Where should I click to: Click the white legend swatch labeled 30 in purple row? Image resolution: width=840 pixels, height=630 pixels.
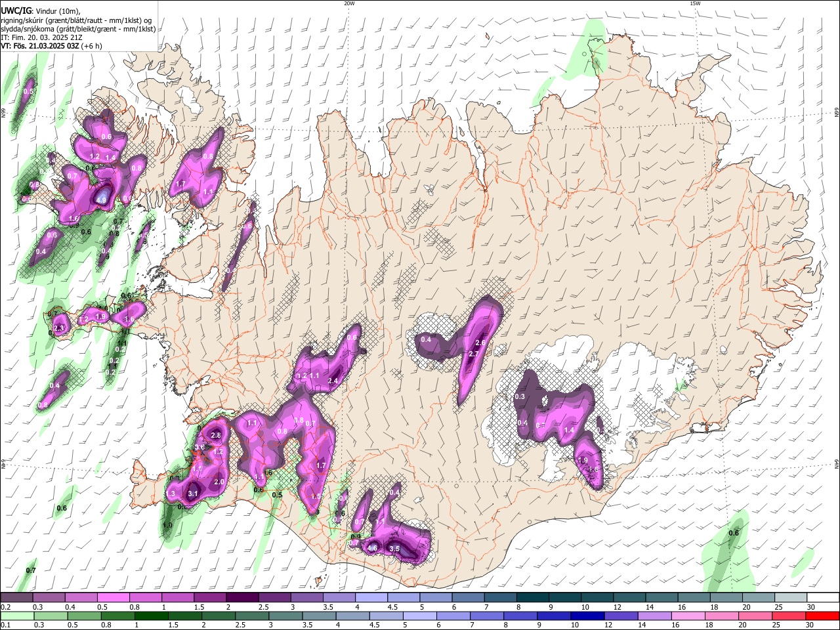[x=822, y=598]
